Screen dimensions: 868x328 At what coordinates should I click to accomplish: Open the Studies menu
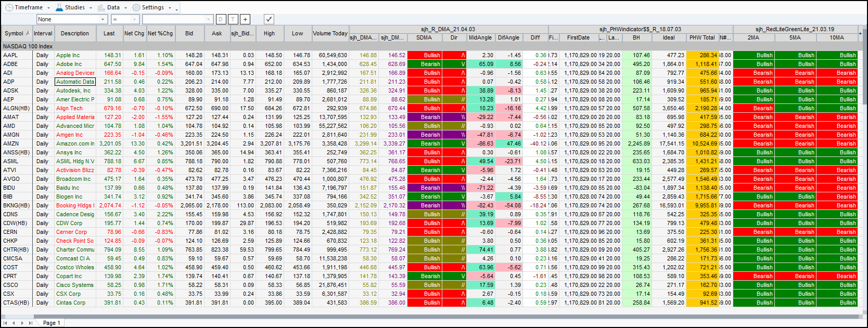pyautogui.click(x=74, y=7)
